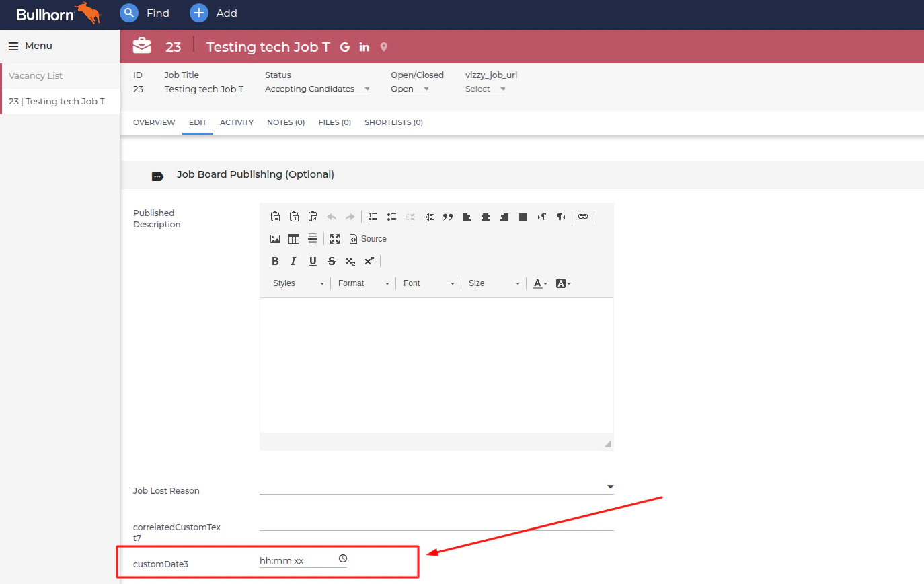Open the clock time picker for customDate3

[343, 558]
